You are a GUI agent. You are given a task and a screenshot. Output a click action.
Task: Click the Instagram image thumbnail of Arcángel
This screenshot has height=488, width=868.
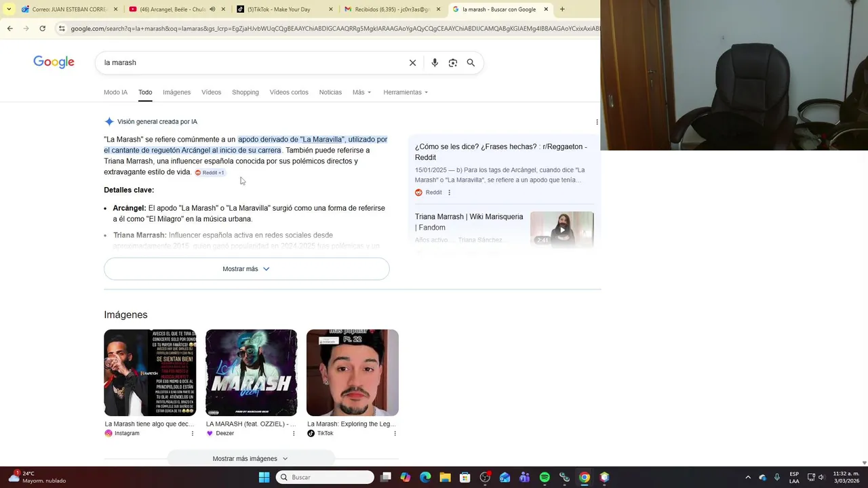150,373
